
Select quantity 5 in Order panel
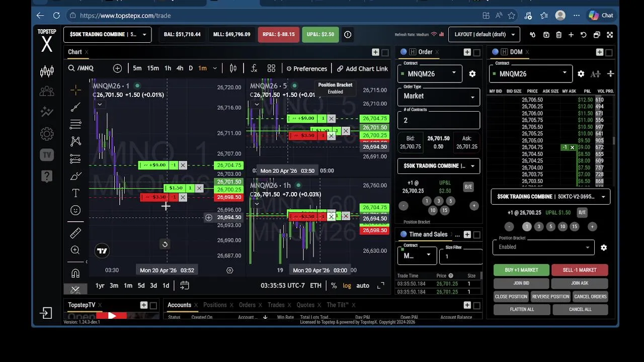tap(450, 201)
